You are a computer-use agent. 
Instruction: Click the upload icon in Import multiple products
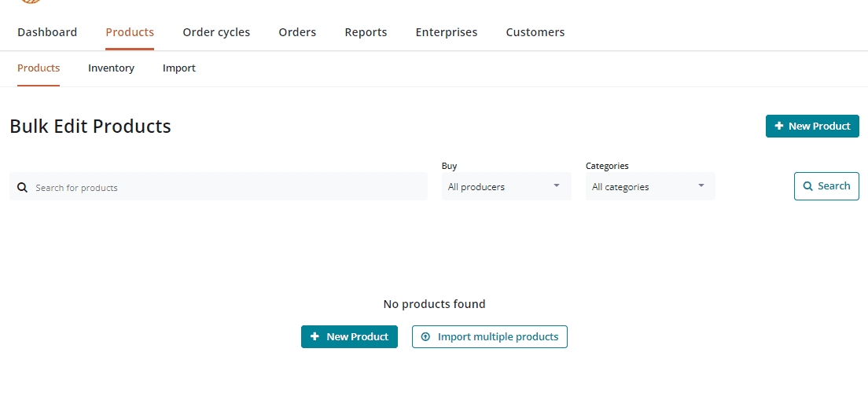tap(425, 337)
